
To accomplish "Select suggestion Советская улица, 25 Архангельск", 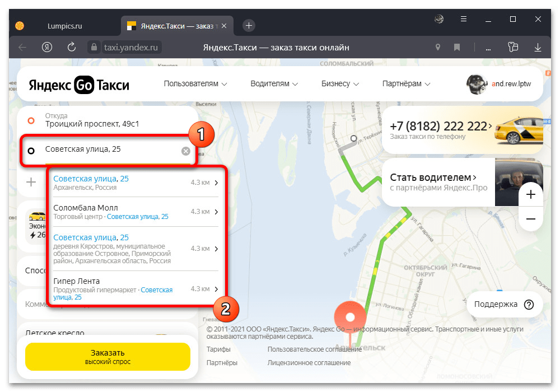I will point(136,183).
